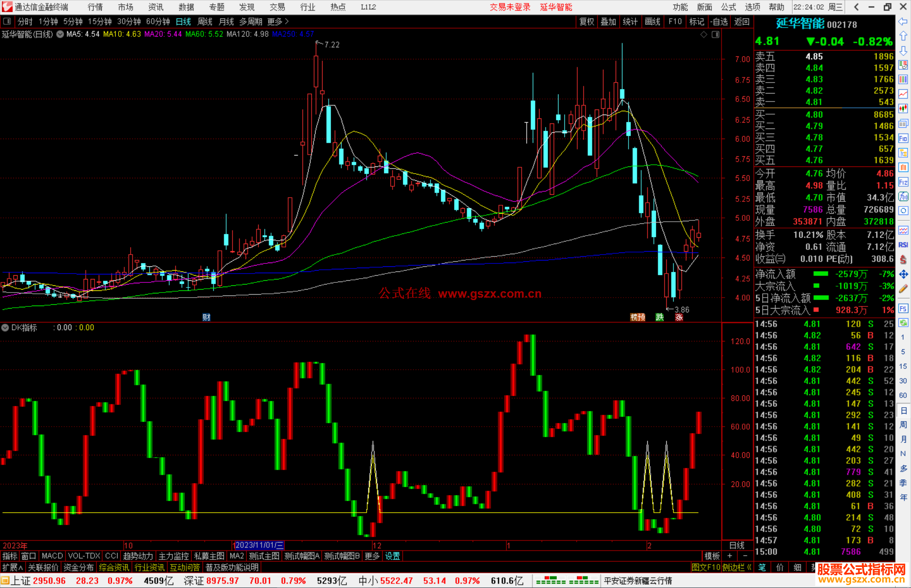Toggle the MA indicator circle next to 延华智能(日线)
911x588 pixels.
click(60, 34)
